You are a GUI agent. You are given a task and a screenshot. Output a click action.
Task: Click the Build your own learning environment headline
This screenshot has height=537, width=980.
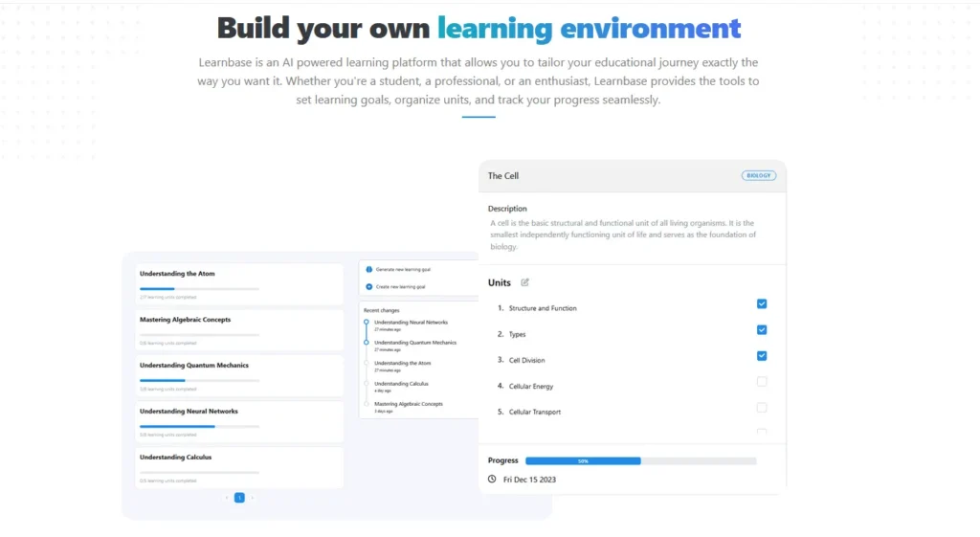click(479, 28)
